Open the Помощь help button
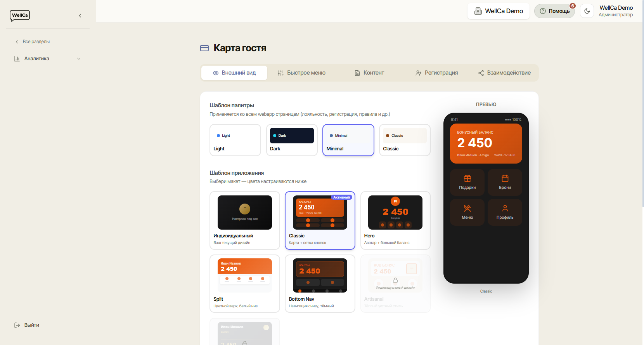 (554, 11)
